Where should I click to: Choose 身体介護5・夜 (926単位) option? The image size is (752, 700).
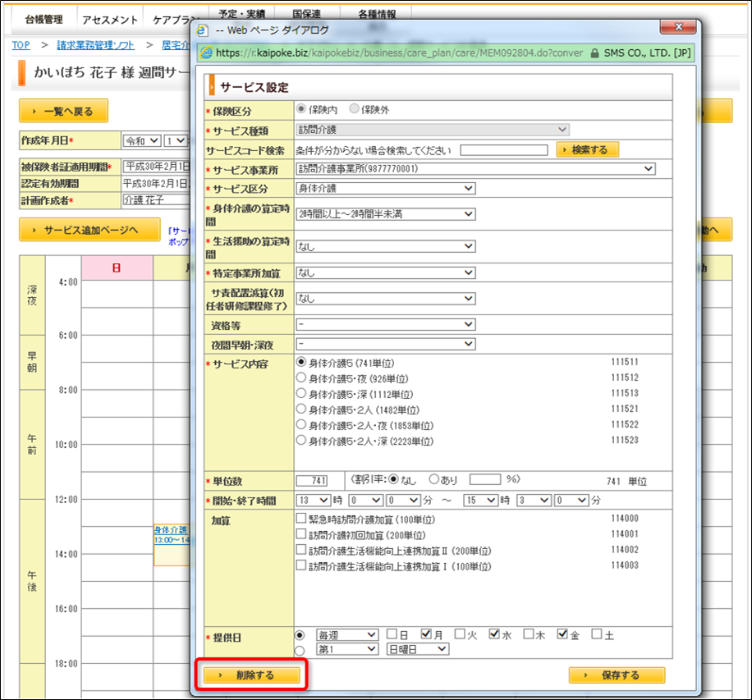301,377
